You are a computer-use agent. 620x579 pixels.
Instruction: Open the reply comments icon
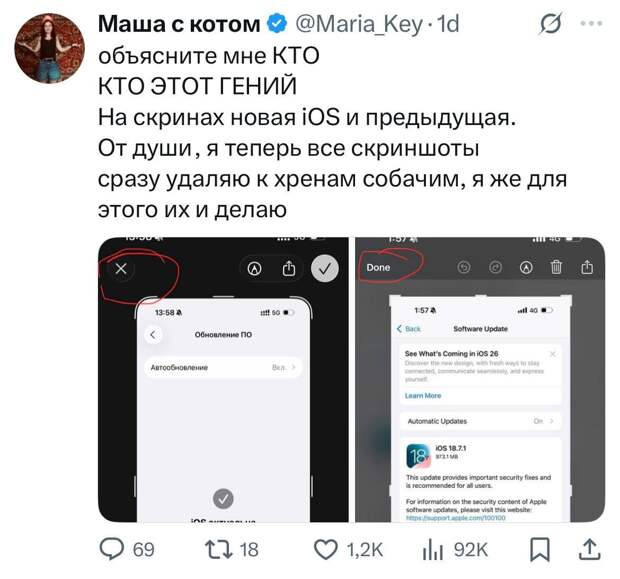tap(112, 548)
